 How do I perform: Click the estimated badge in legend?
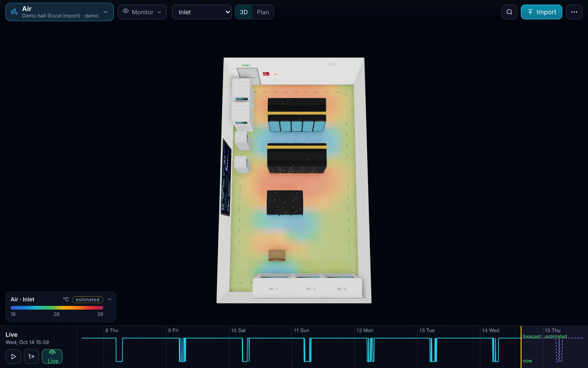[x=88, y=299]
